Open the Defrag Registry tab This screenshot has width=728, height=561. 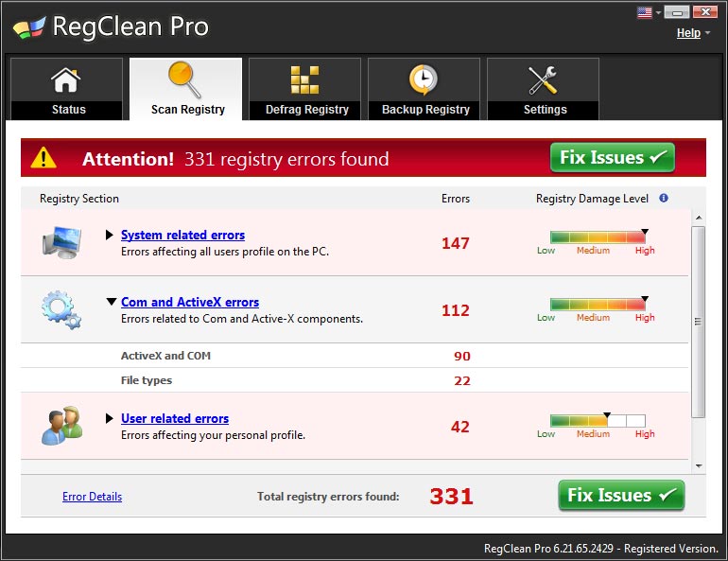(x=305, y=90)
